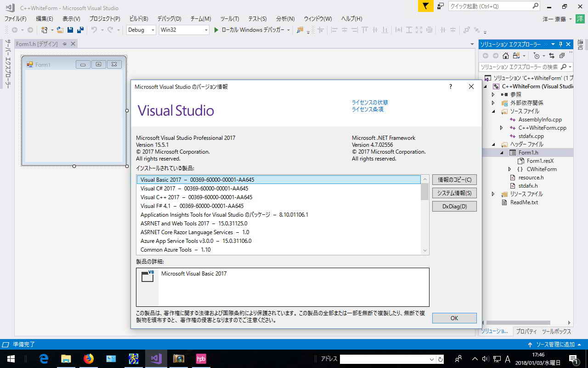Select Visual C++ 2017 in the product list

coord(279,197)
